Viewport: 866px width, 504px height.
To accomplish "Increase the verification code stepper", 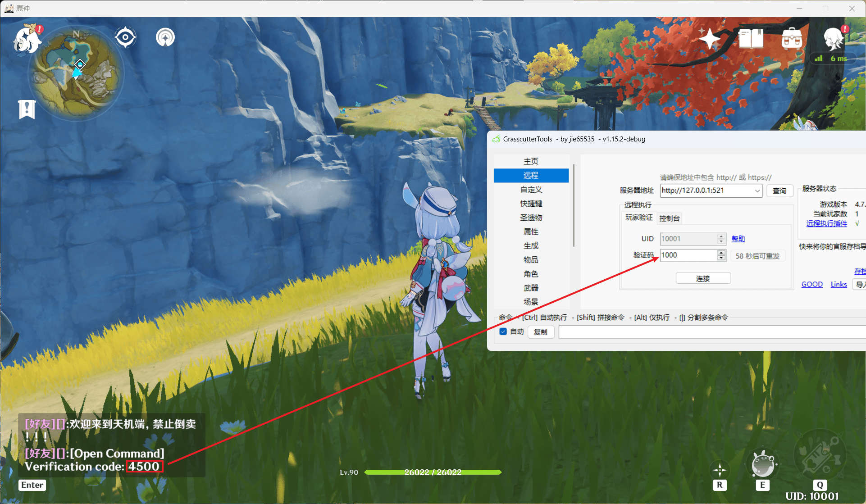I will tap(721, 252).
